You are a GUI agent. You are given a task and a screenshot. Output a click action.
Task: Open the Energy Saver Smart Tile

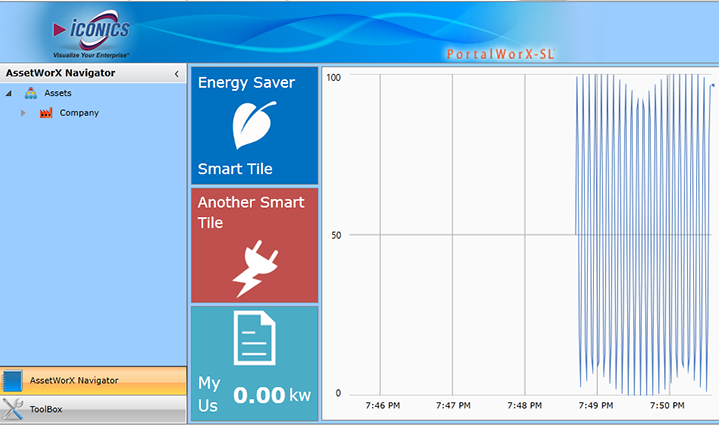tap(254, 126)
